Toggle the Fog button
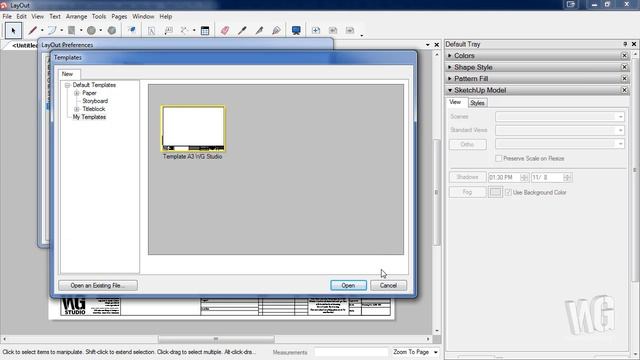This screenshot has height=360, width=640. tap(467, 192)
